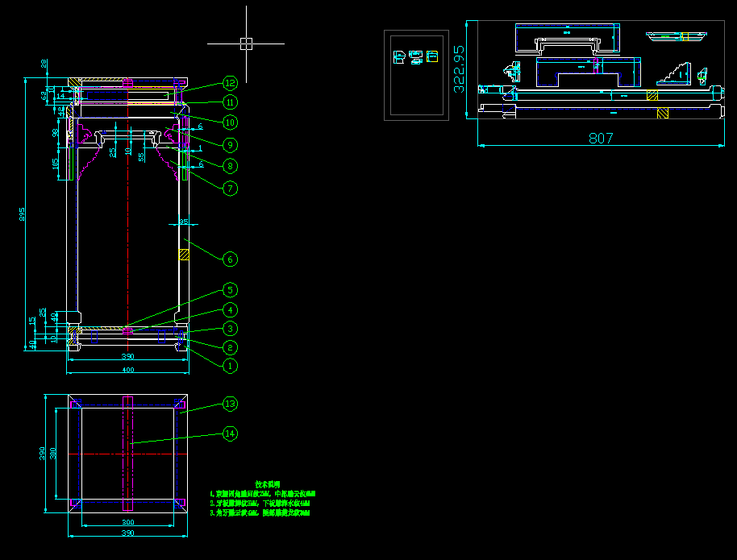This screenshot has height=560, width=737.
Task: Click the stepped triangular bracket part
Action: pos(676,75)
